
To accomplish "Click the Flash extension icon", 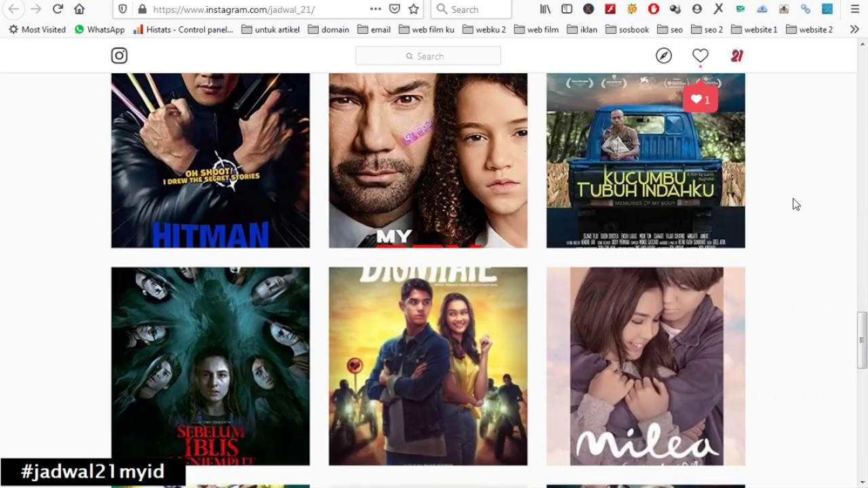I will click(x=610, y=9).
